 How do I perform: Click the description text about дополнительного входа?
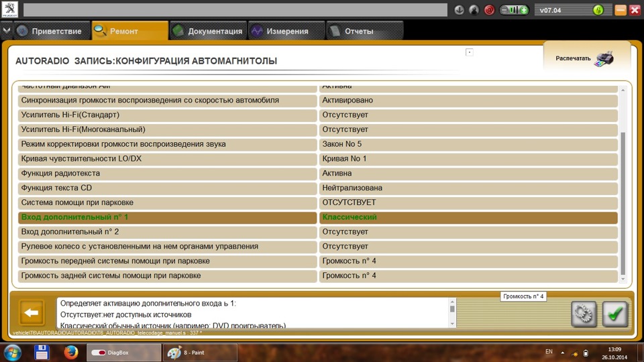pyautogui.click(x=148, y=304)
